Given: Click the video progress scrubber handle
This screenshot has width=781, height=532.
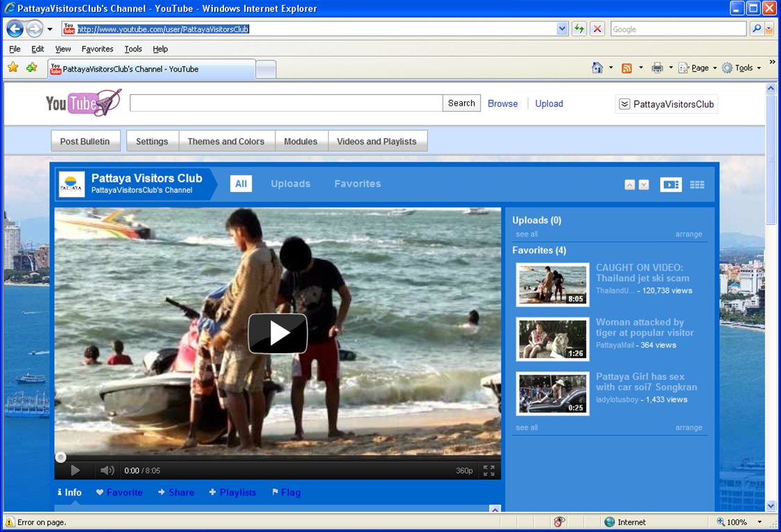Looking at the screenshot, I should [x=60, y=457].
